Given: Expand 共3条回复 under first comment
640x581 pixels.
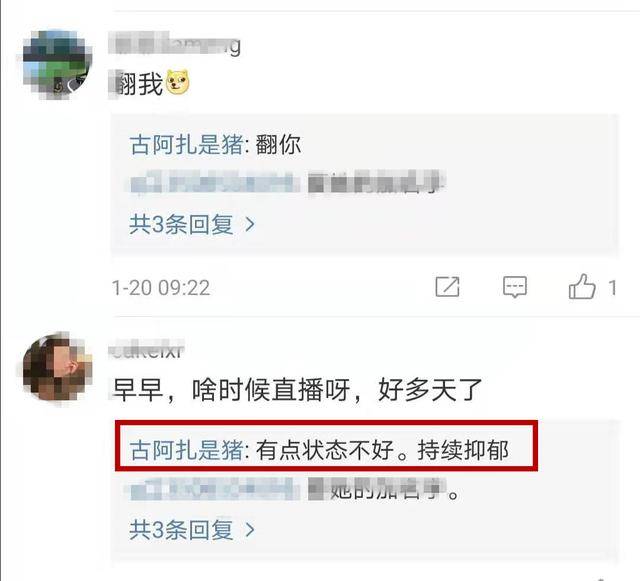Looking at the screenshot, I should 192,225.
